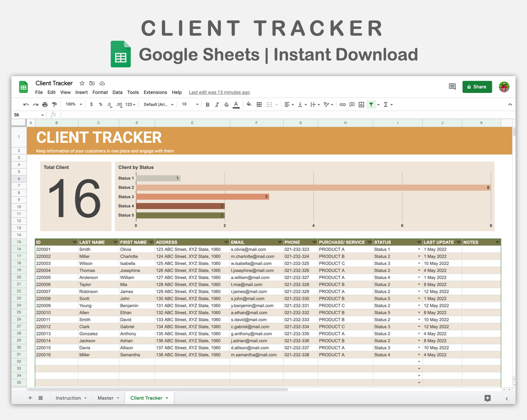This screenshot has height=420, width=527.
Task: Toggle bold formatting
Action: (x=208, y=104)
